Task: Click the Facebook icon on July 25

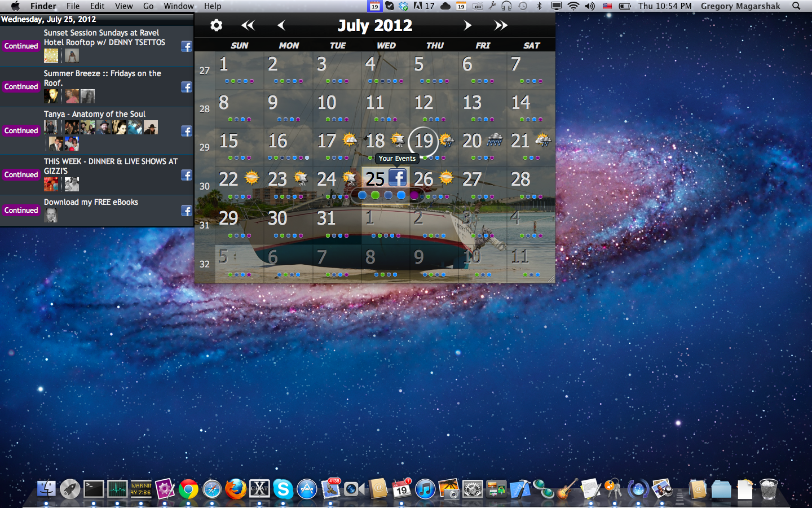Action: tap(398, 178)
